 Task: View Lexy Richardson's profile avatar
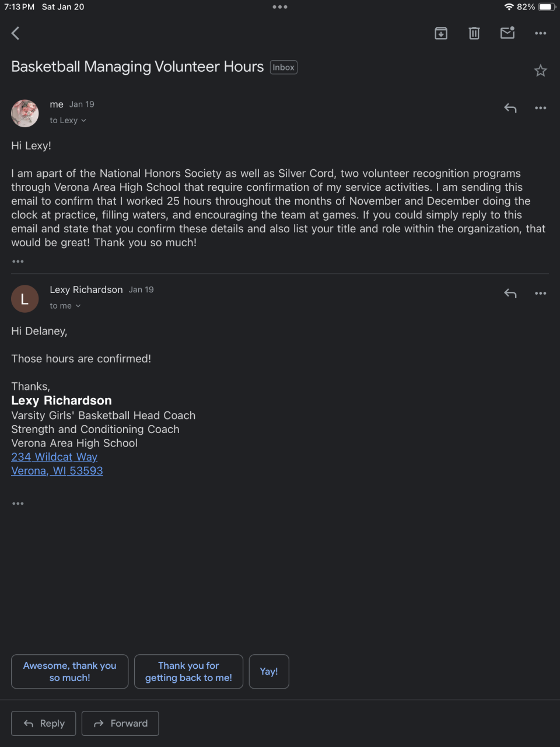[25, 299]
